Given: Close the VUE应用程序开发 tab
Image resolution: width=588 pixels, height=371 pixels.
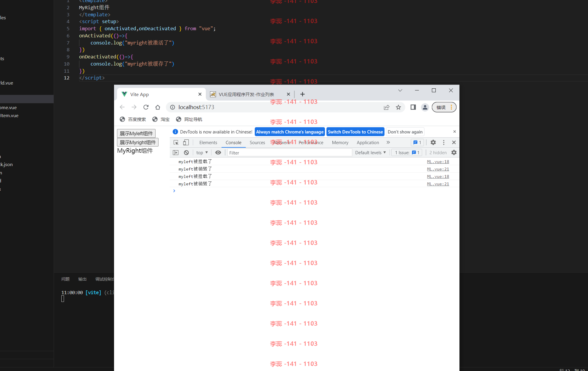Looking at the screenshot, I should [x=288, y=94].
